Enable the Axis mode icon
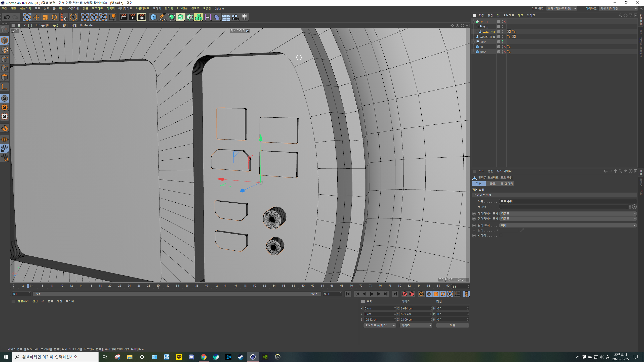The width and height of the screenshot is (644, 362). [x=5, y=87]
